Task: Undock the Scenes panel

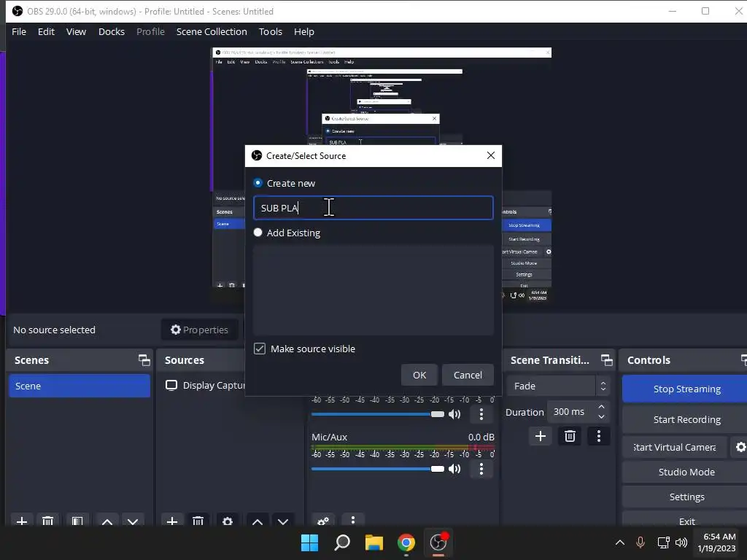Action: (144, 360)
